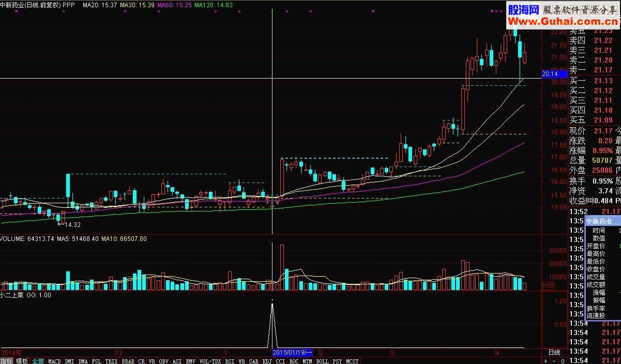Click the MA30: 15.39 label
The height and width of the screenshot is (364, 621).
137,5
